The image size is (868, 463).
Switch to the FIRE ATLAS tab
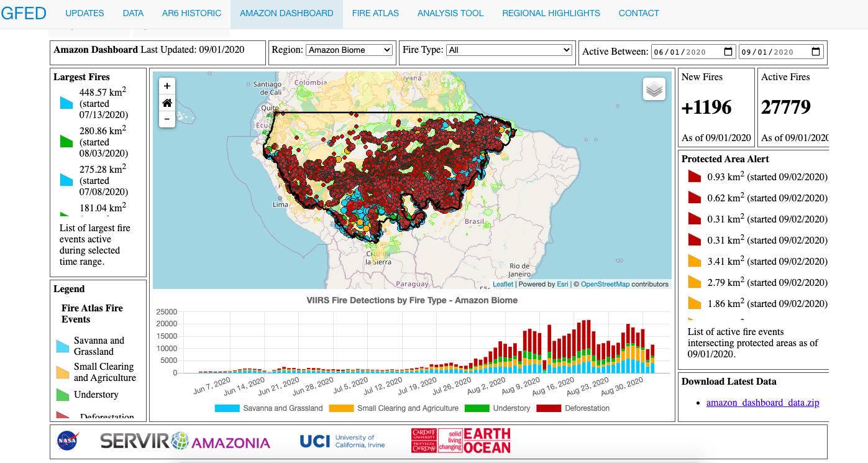pyautogui.click(x=375, y=13)
